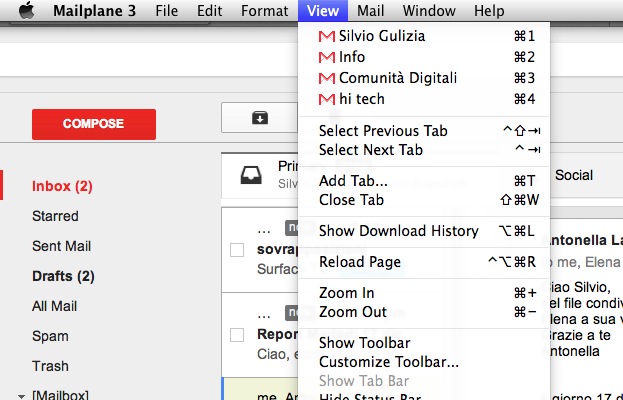Viewport: 623px width, 400px height.
Task: Open the Mailplane 3 application menu
Action: point(95,11)
